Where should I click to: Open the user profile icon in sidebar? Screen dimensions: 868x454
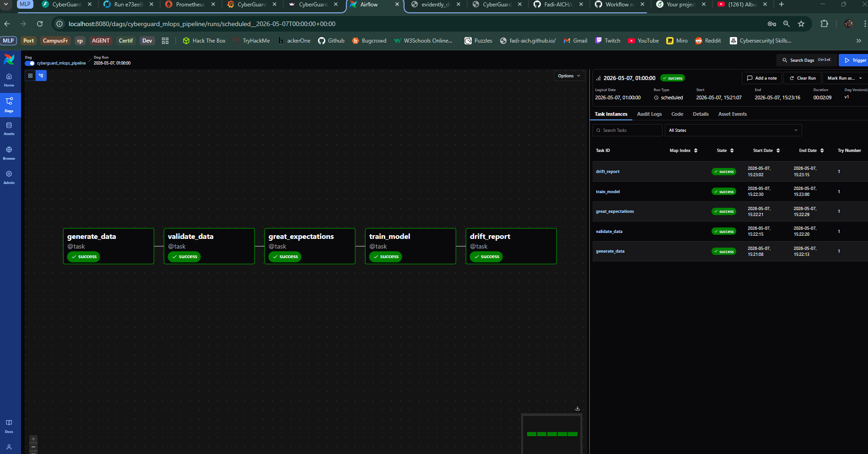(9, 447)
